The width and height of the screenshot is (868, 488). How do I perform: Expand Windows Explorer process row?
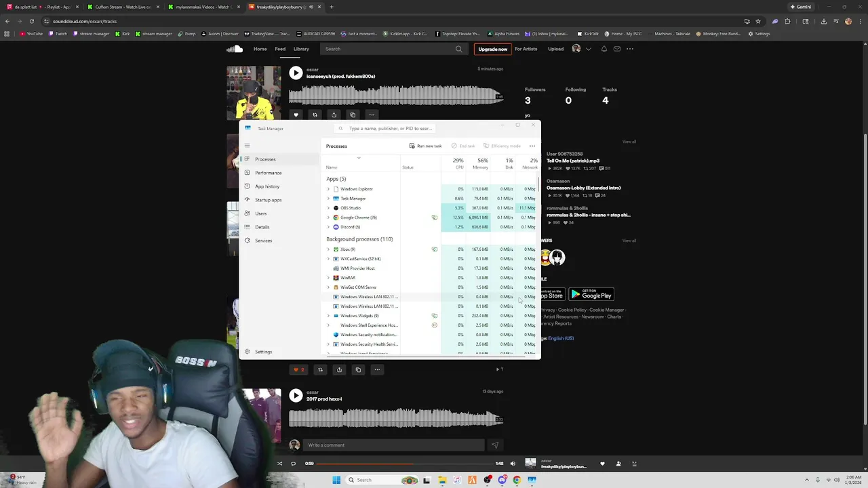coord(329,189)
